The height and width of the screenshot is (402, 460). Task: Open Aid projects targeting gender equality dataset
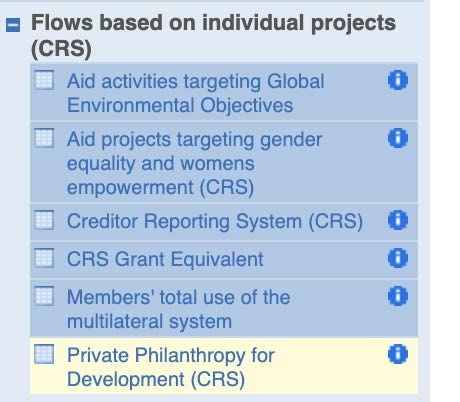[x=194, y=163]
